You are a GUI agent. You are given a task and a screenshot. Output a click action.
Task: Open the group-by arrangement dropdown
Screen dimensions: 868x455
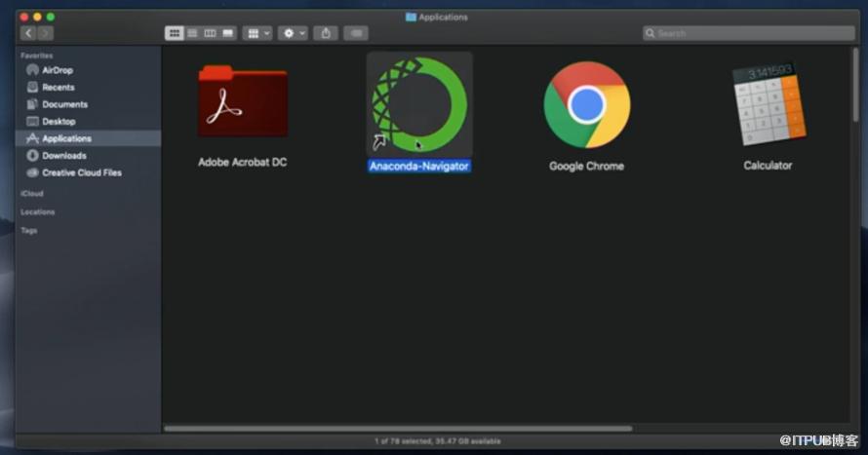pyautogui.click(x=257, y=33)
